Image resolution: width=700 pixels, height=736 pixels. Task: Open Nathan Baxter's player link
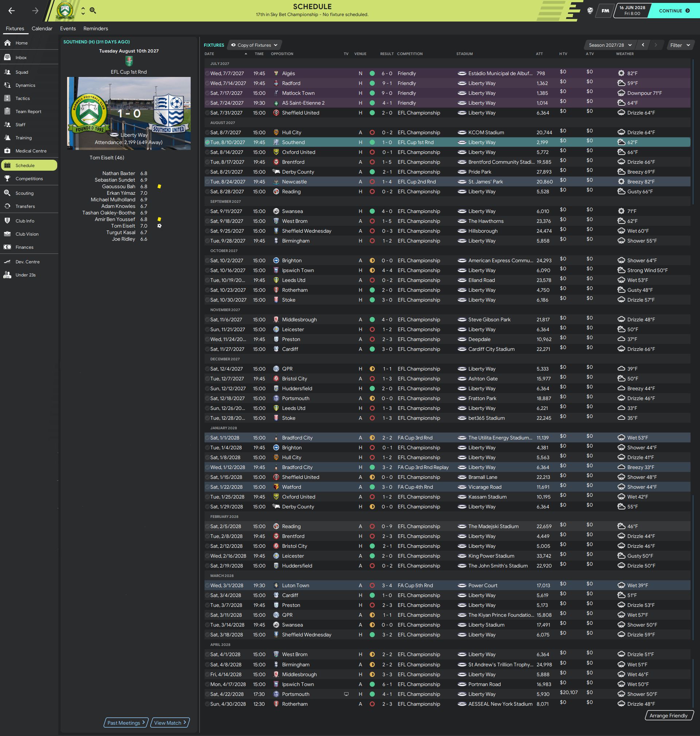[x=118, y=173]
